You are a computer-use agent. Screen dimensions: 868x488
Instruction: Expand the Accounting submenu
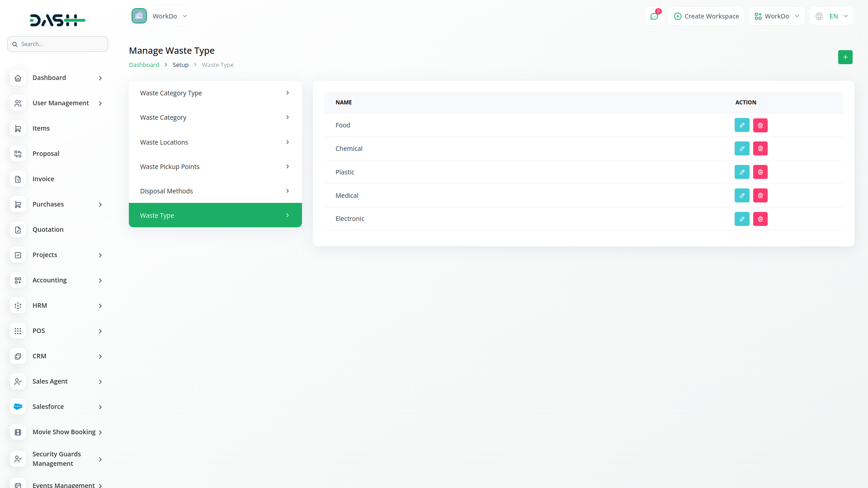click(100, 281)
